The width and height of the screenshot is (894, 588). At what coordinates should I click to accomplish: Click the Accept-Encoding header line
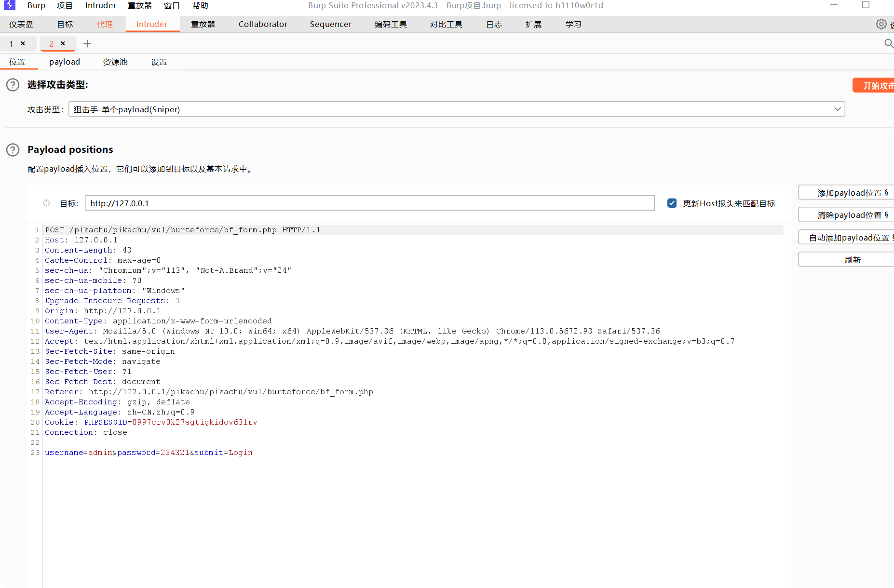(117, 402)
